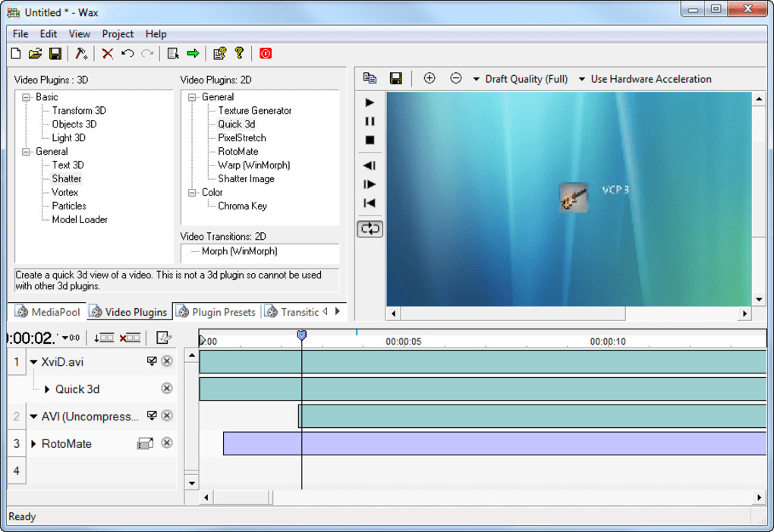Toggle loop playback button in preview

point(370,228)
